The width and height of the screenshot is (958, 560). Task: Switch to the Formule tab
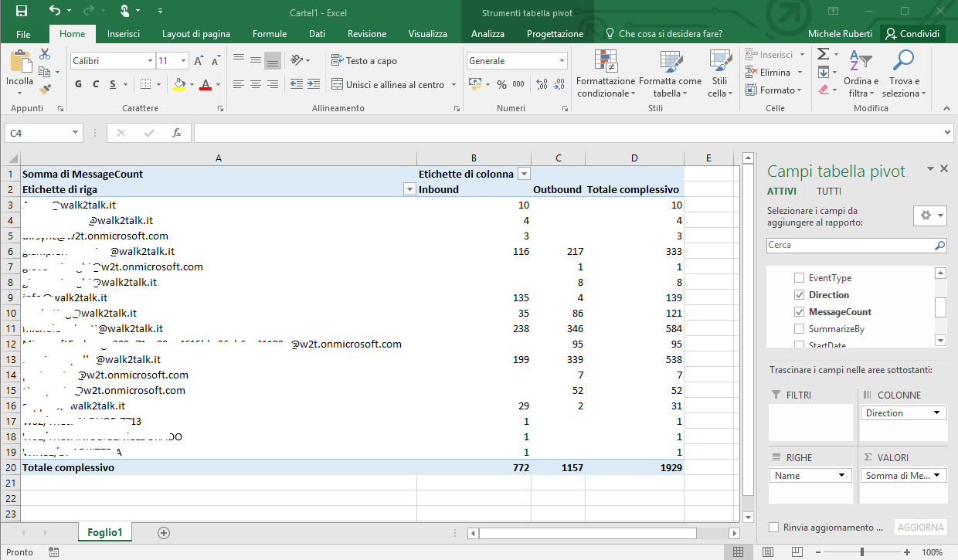270,34
